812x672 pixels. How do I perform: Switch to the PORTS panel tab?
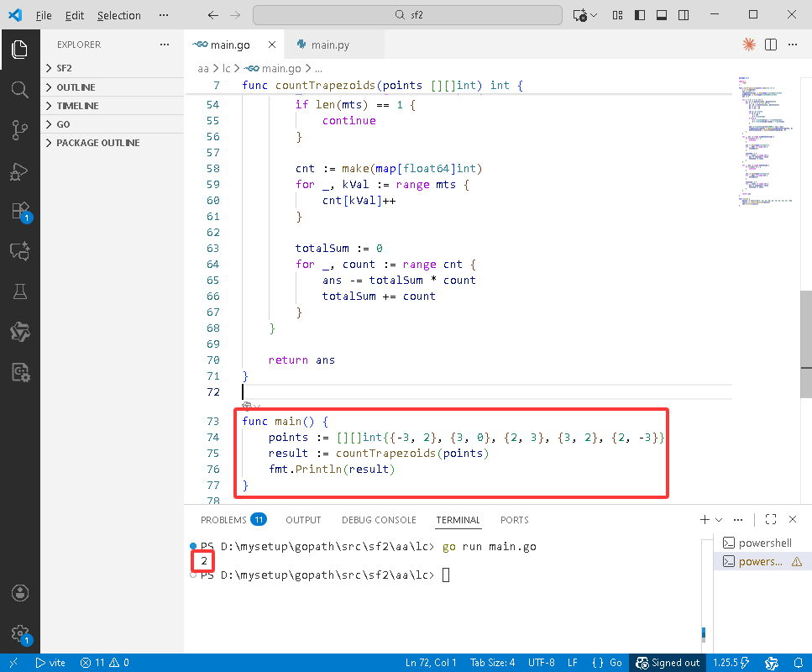tap(514, 520)
